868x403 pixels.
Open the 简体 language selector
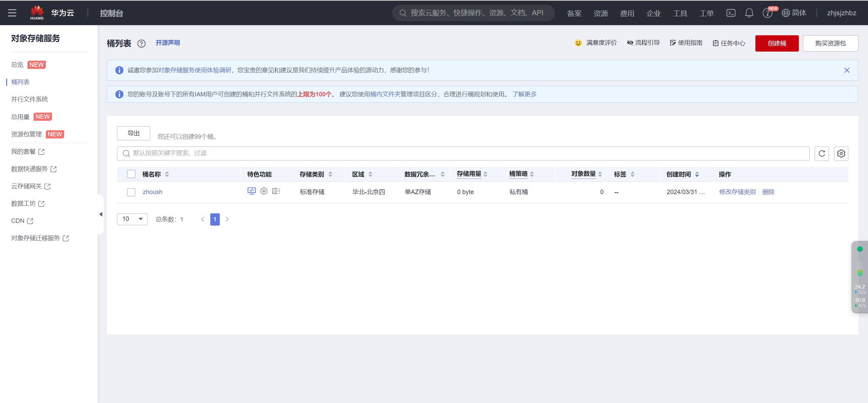tap(794, 13)
